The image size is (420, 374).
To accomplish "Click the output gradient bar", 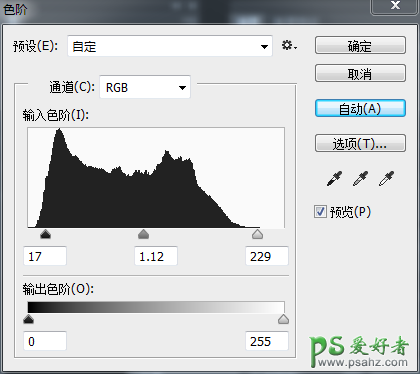I will pos(156,307).
